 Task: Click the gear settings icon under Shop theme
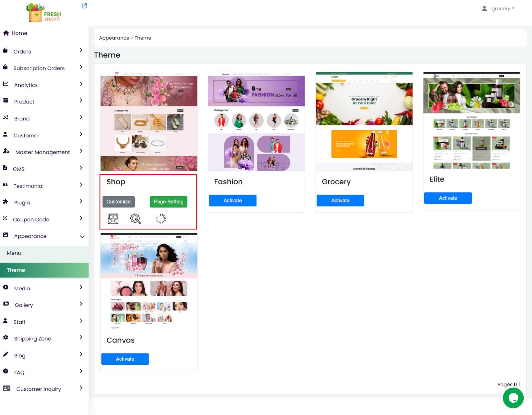pos(135,219)
